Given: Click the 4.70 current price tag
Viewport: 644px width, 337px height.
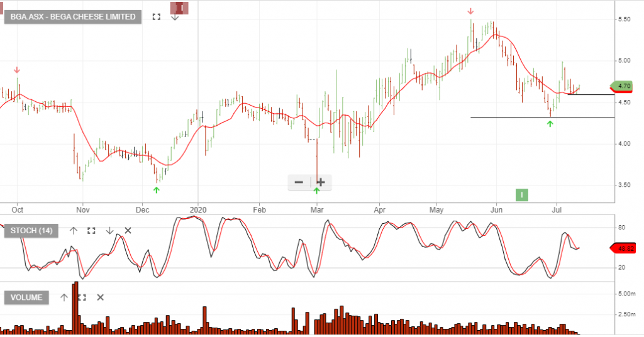Looking at the screenshot, I should (x=622, y=86).
